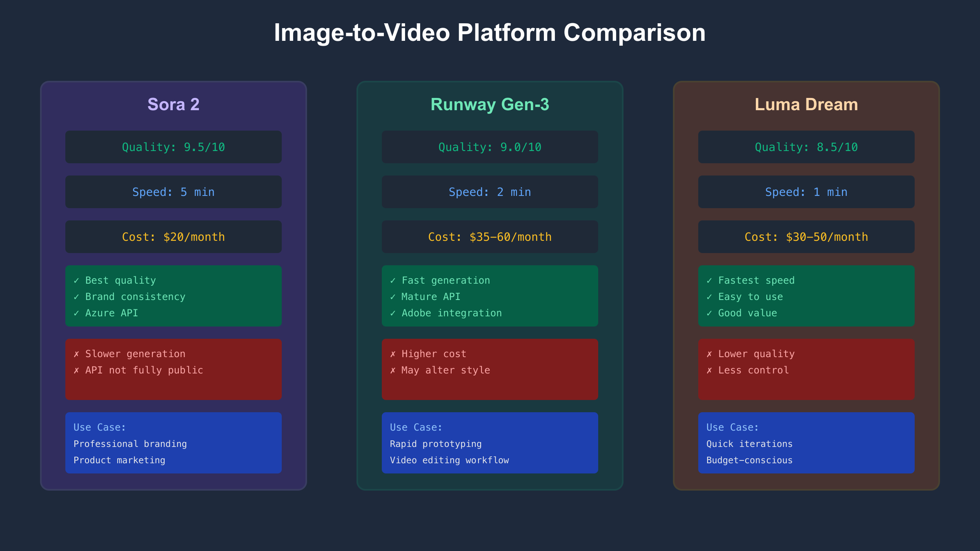Click the X mark beside Slower generation
Screen dimensions: 980x551
76,354
